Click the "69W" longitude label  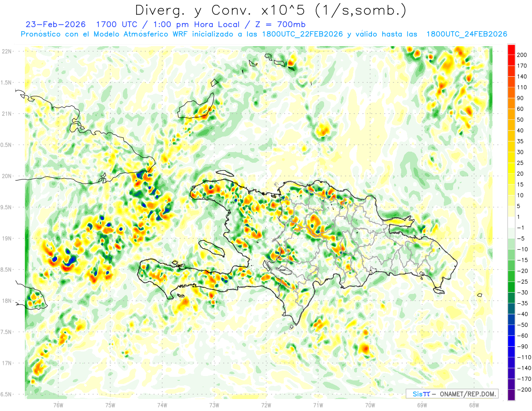pyautogui.click(x=422, y=405)
